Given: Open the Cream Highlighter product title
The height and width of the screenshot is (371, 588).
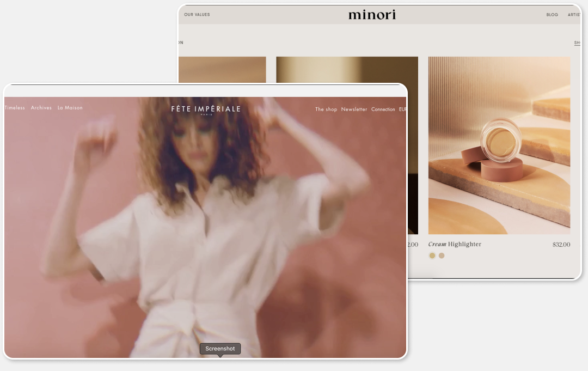Looking at the screenshot, I should coord(455,244).
